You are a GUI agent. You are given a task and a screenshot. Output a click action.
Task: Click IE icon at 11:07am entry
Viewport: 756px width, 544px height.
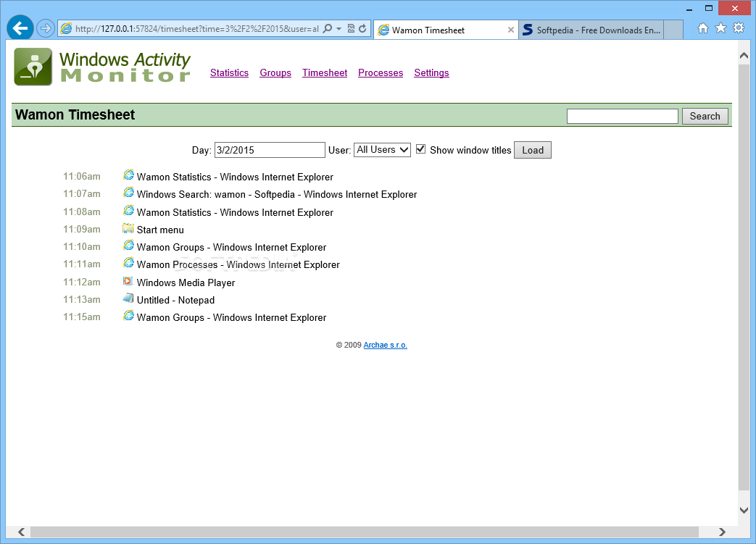pyautogui.click(x=128, y=192)
